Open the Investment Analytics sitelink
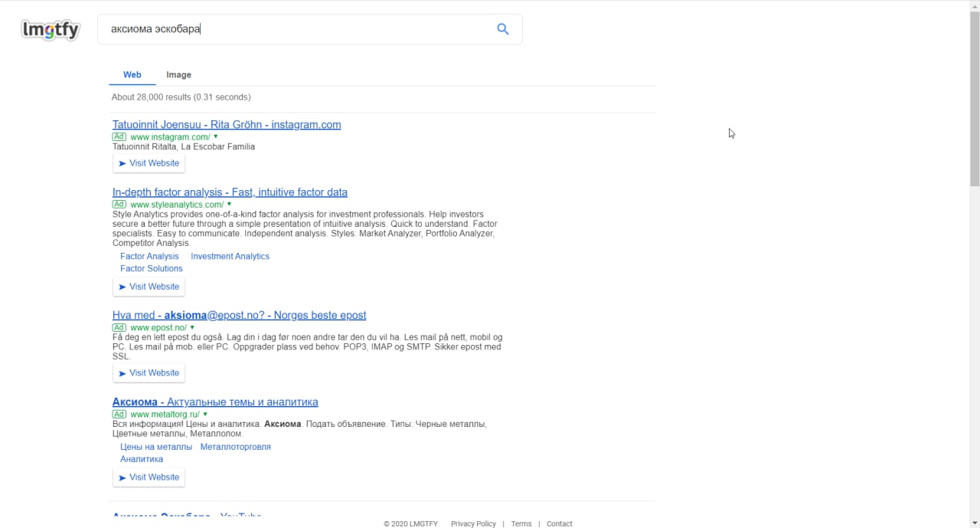The height and width of the screenshot is (528, 980). [230, 257]
